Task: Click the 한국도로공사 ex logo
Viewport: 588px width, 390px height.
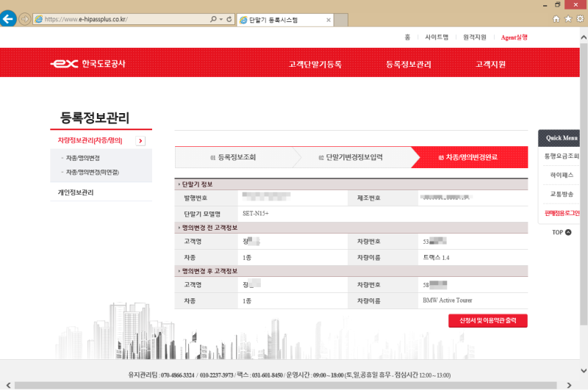Action: 87,63
